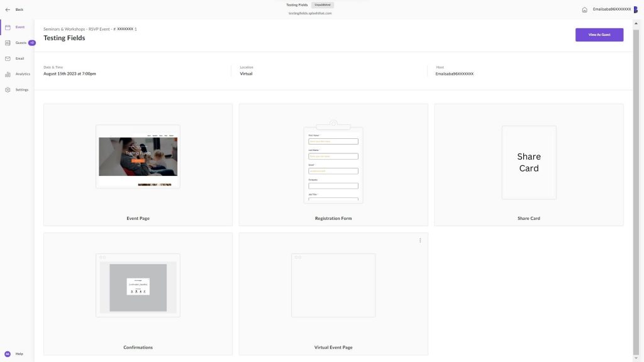Open the Virtual Event Page three-dot menu
644x362 pixels.
point(420,240)
